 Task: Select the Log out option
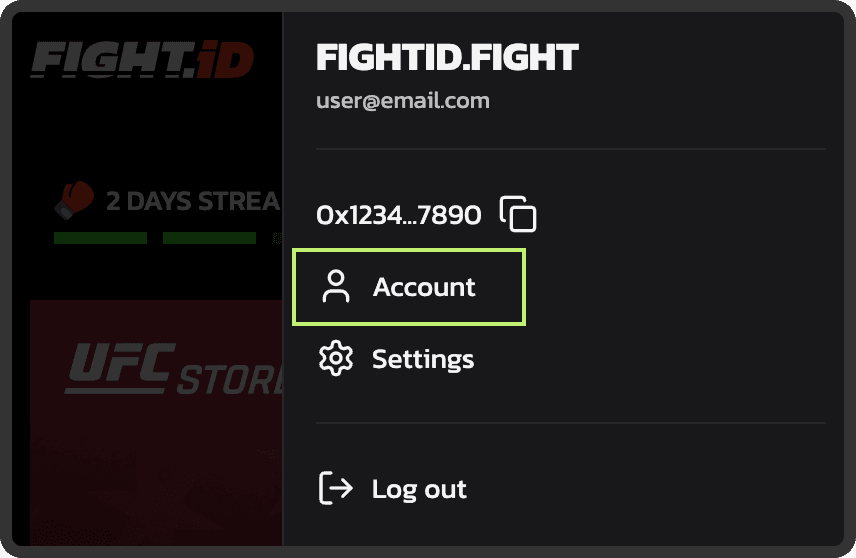tap(419, 489)
